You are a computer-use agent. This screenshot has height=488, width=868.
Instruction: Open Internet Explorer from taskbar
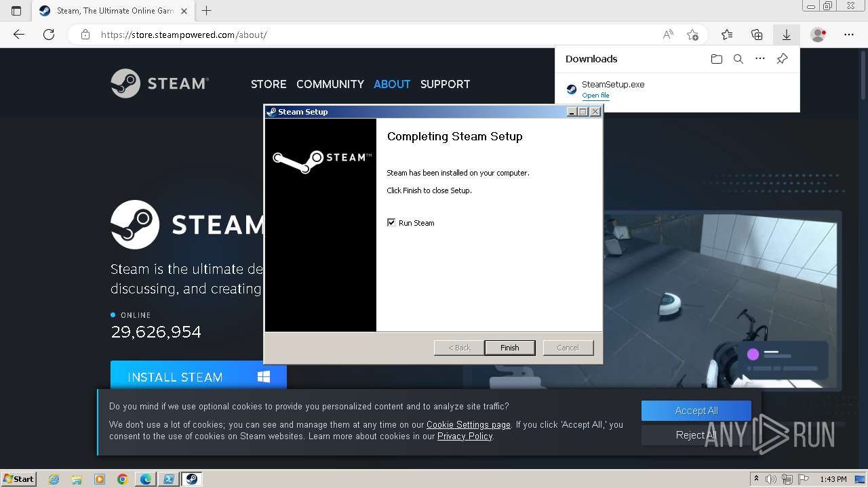pos(54,479)
